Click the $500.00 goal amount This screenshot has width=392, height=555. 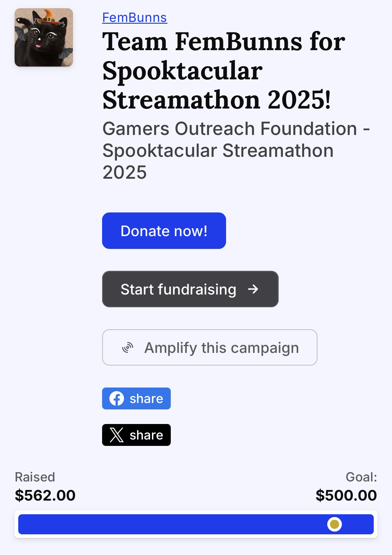point(346,495)
